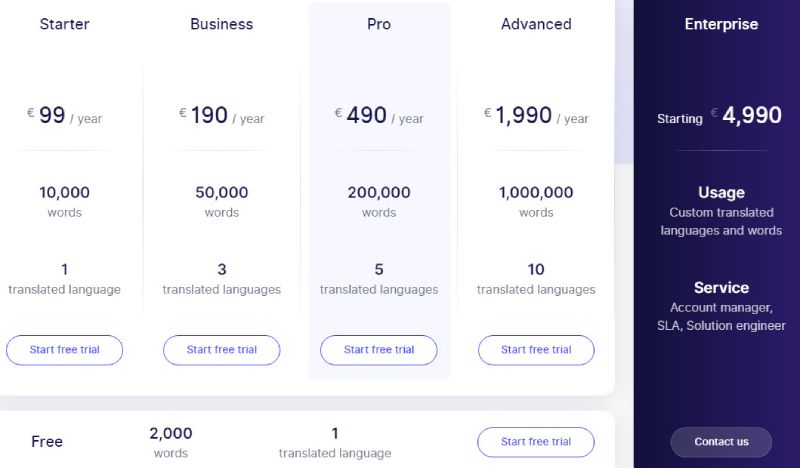
Task: Click the Free plan label
Action: pyautogui.click(x=47, y=442)
